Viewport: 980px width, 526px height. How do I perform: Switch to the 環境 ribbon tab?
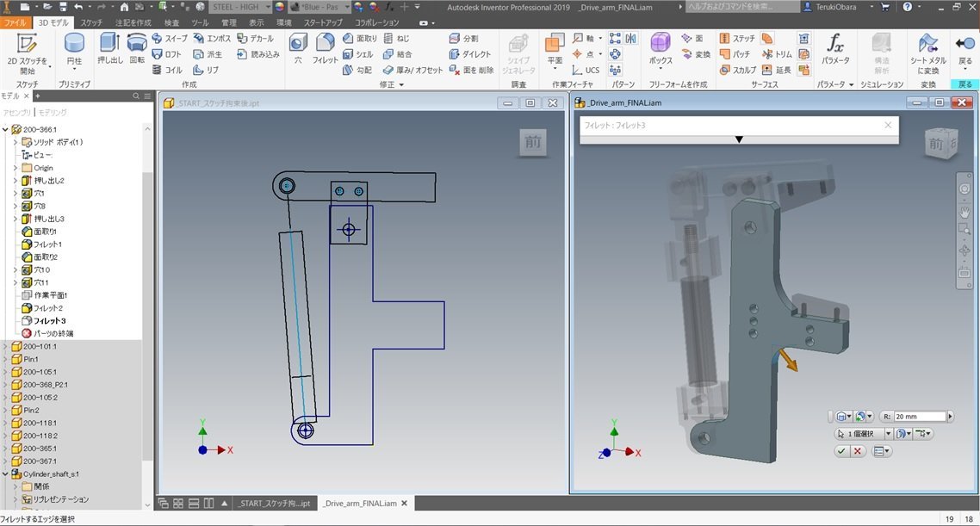[x=283, y=22]
